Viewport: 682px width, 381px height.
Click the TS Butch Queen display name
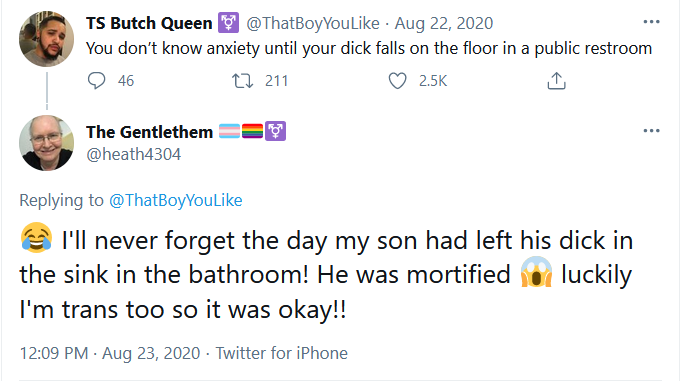[x=149, y=23]
